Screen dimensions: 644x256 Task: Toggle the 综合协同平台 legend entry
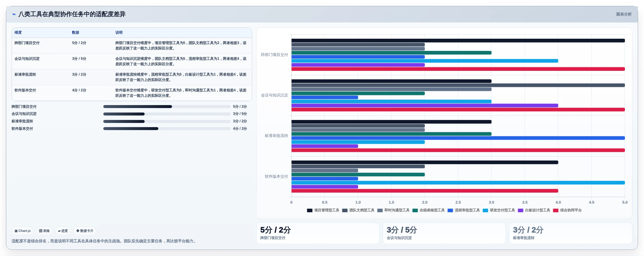(567, 210)
